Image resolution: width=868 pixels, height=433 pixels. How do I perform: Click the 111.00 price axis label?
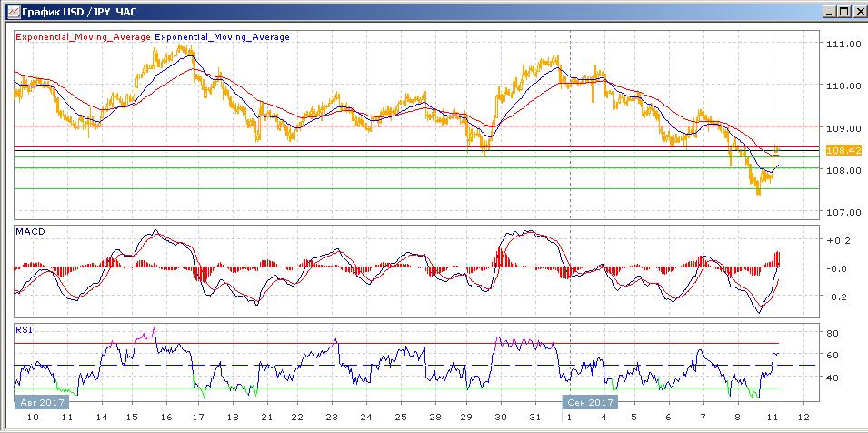844,44
